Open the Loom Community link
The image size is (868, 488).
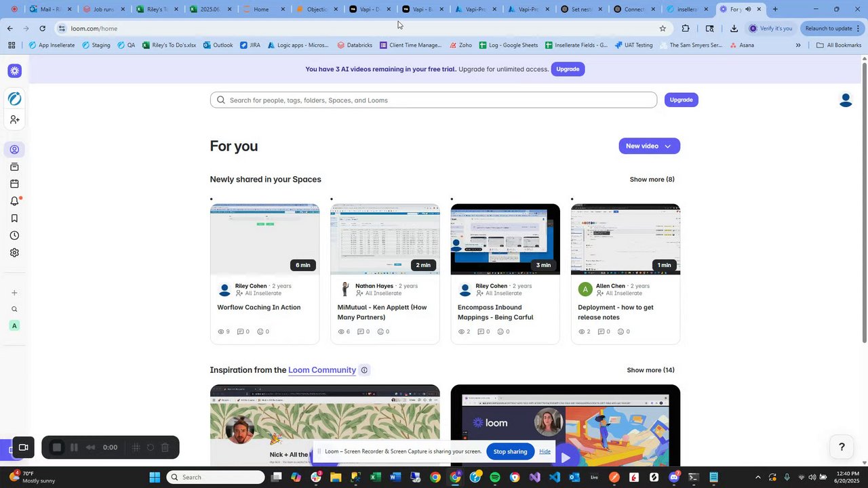click(322, 370)
